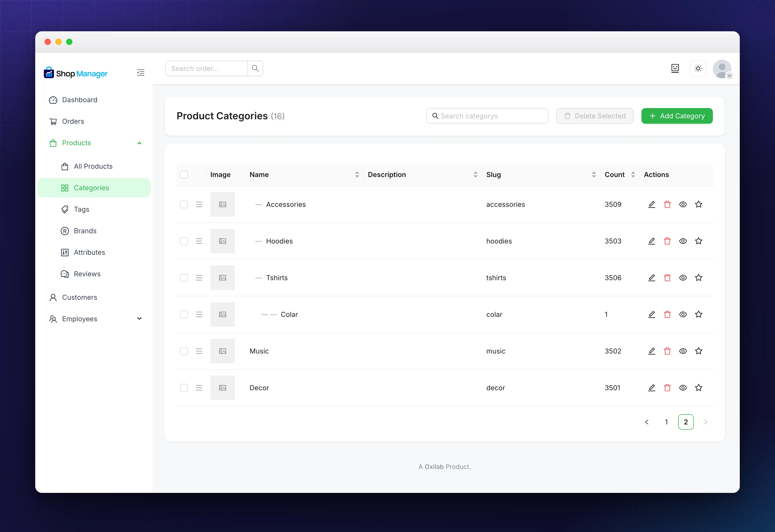Collapse the sidebar with the menu-fold icon

click(140, 73)
